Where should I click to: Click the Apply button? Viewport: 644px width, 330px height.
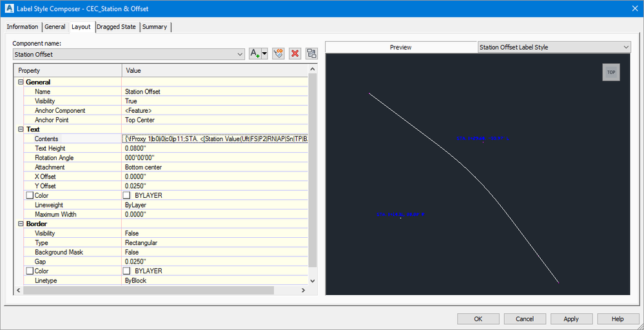[571, 319]
